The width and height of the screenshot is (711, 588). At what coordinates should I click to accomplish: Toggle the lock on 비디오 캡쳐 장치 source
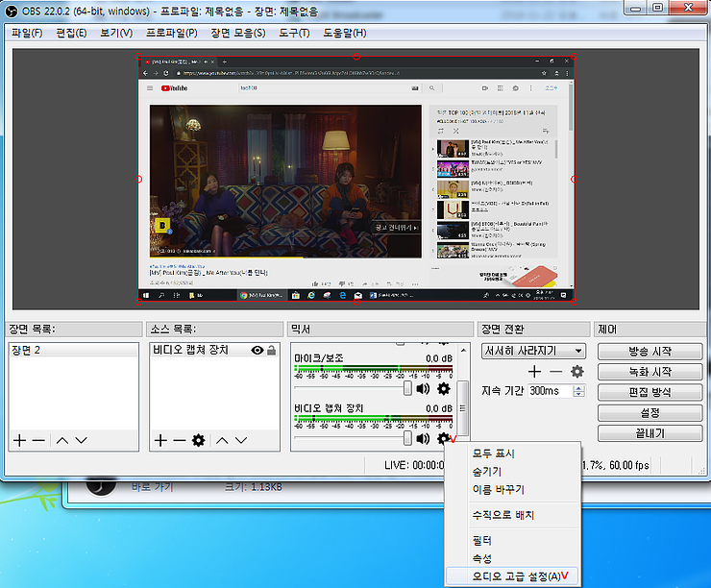[271, 350]
